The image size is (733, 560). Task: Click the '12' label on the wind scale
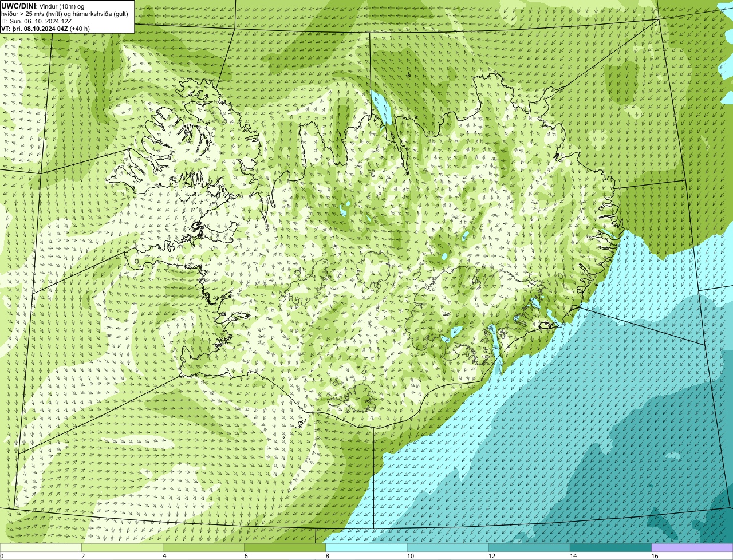[491, 556]
